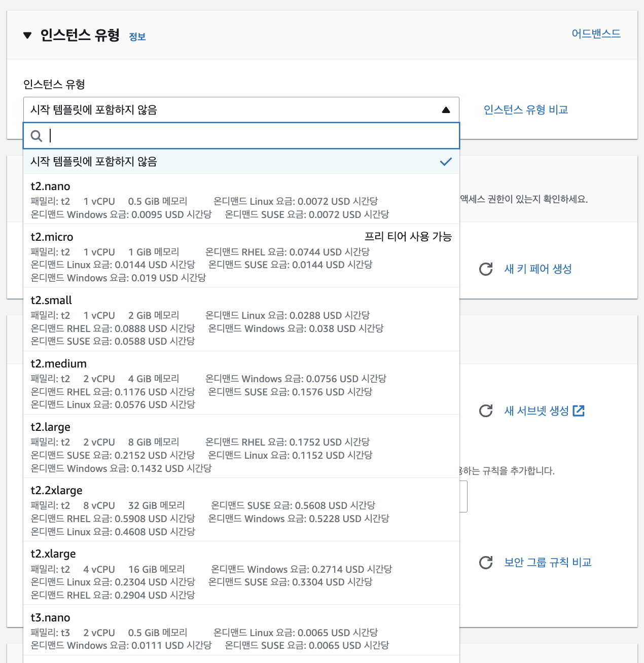Choose t2.micro instance type

tap(241, 255)
